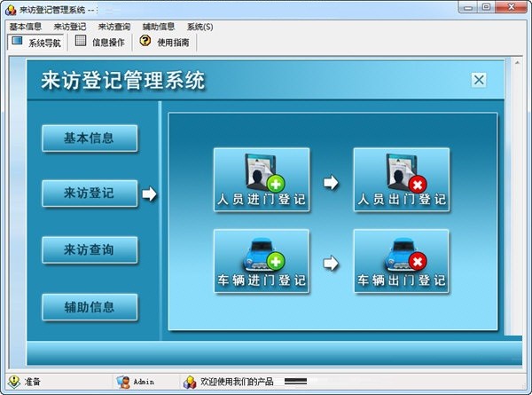Image resolution: width=532 pixels, height=395 pixels.
Task: Click the question mark help icon
Action: pyautogui.click(x=145, y=41)
